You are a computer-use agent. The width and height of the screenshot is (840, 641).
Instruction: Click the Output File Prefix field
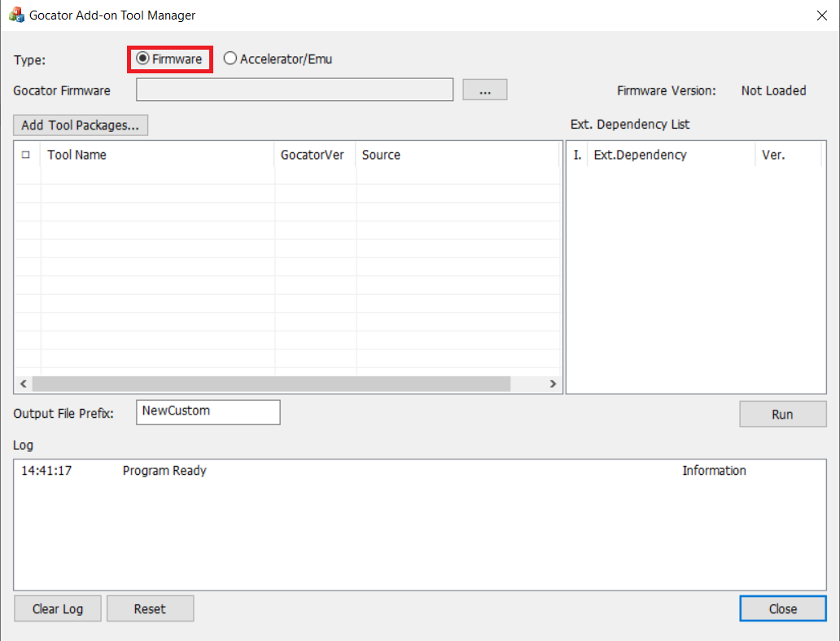208,412
